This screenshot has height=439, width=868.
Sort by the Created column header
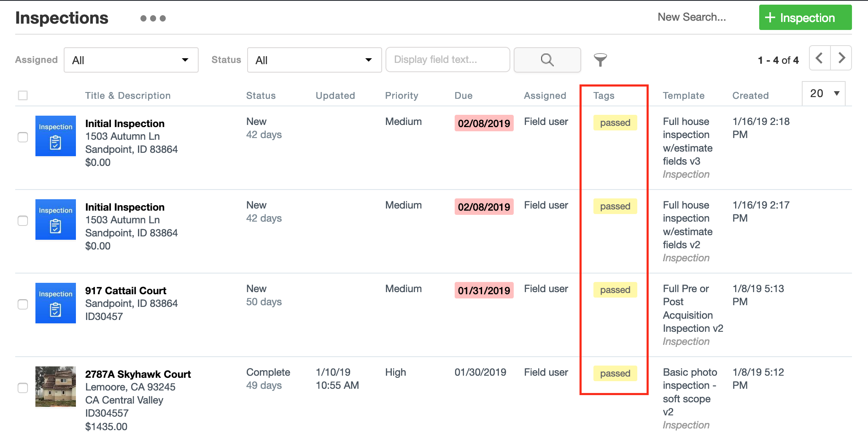point(750,95)
